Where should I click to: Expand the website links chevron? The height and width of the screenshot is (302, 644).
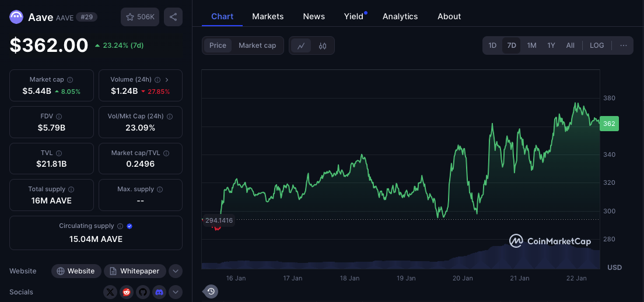[176, 271]
